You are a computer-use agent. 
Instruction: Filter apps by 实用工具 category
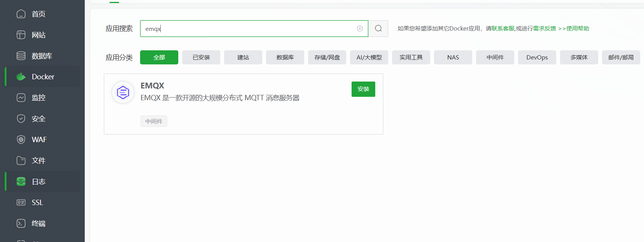click(411, 58)
